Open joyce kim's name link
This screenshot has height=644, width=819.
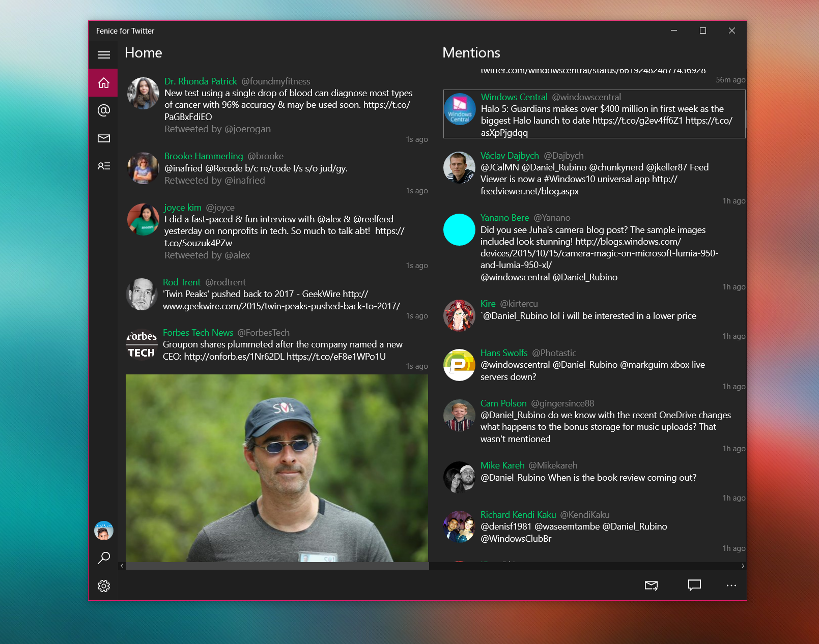183,208
